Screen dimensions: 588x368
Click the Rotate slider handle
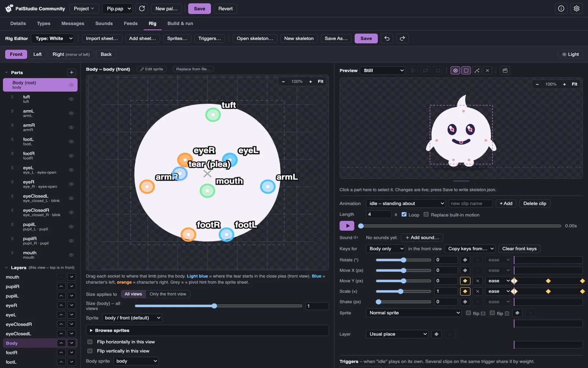(x=404, y=260)
